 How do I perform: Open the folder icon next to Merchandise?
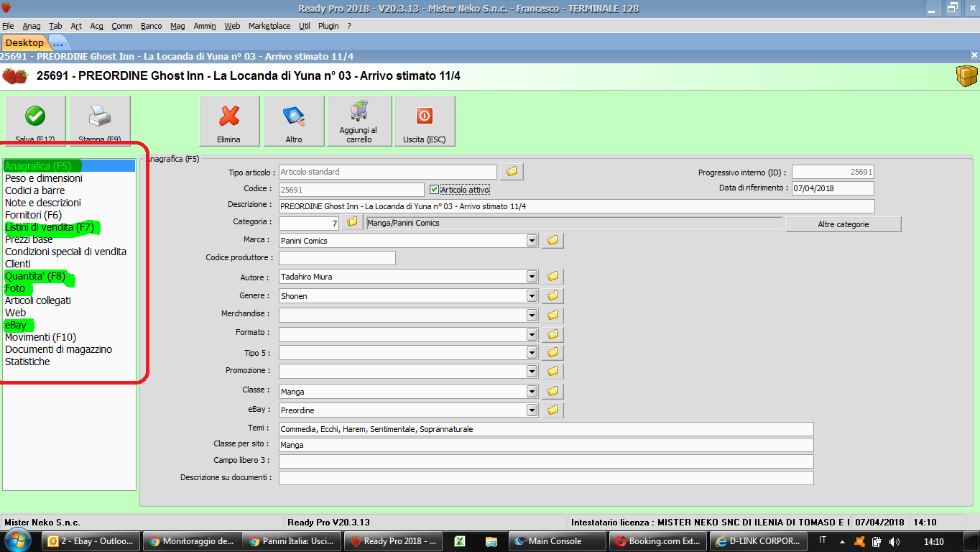click(x=553, y=315)
